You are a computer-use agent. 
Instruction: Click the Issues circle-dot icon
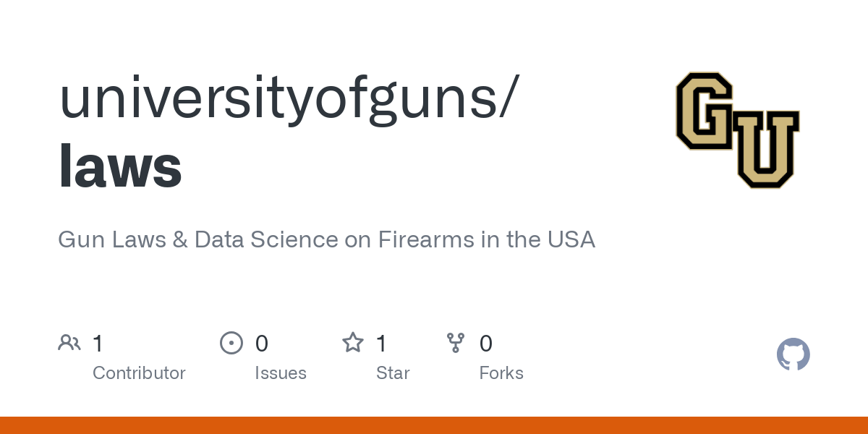(231, 343)
